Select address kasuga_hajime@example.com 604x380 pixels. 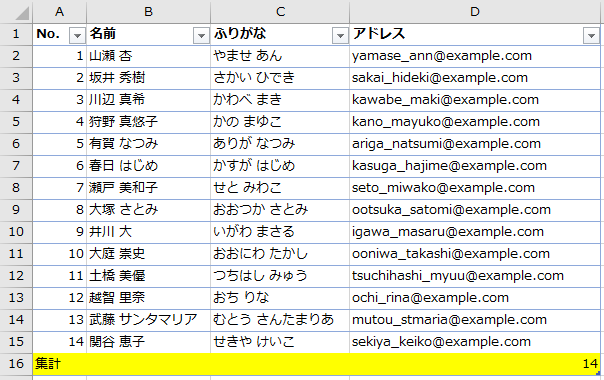pyautogui.click(x=475, y=166)
